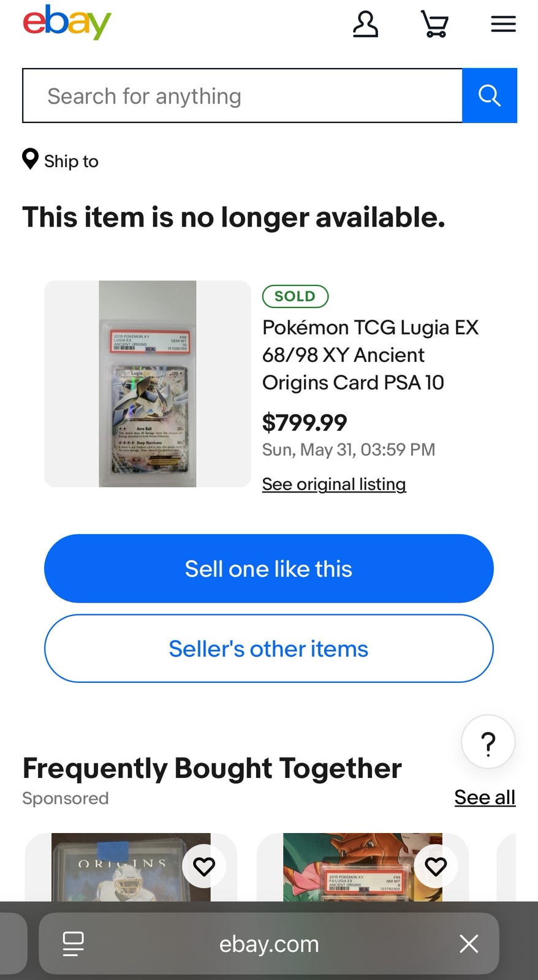Open the eBay logo homepage

coord(67,23)
